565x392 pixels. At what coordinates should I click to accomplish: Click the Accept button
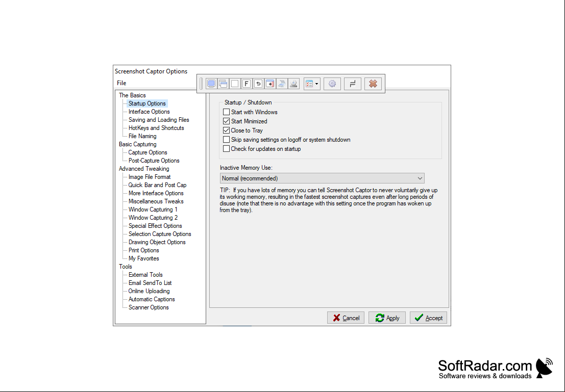click(428, 318)
